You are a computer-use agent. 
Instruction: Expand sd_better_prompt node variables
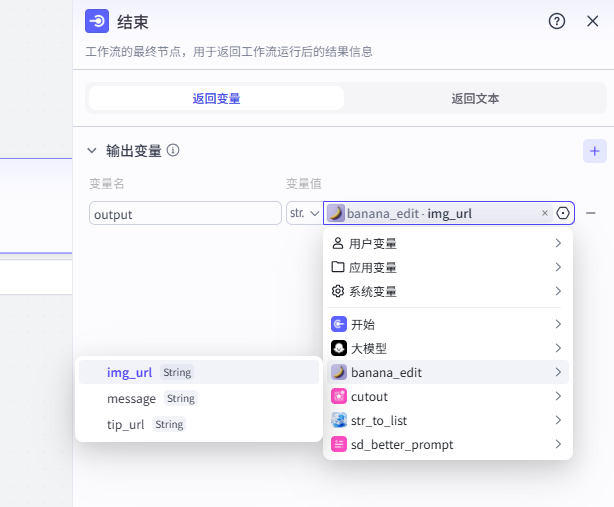(447, 444)
